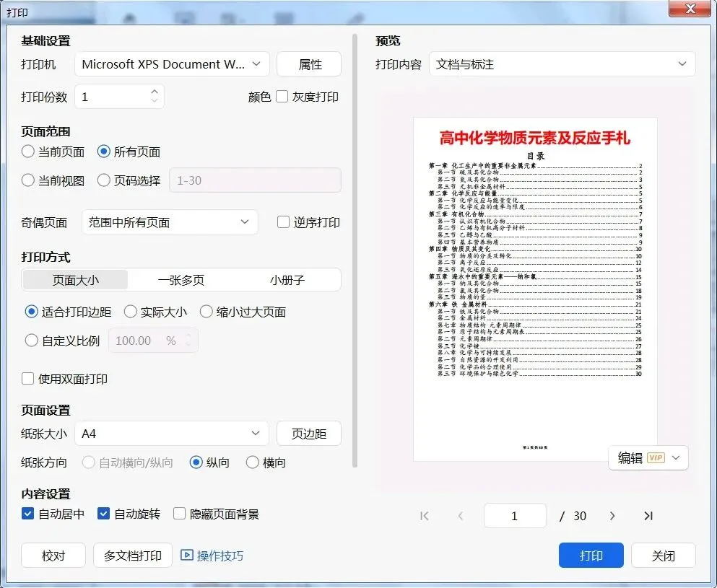Screen dimensions: 717x588
Task: Jump to last preview page
Action: click(648, 516)
